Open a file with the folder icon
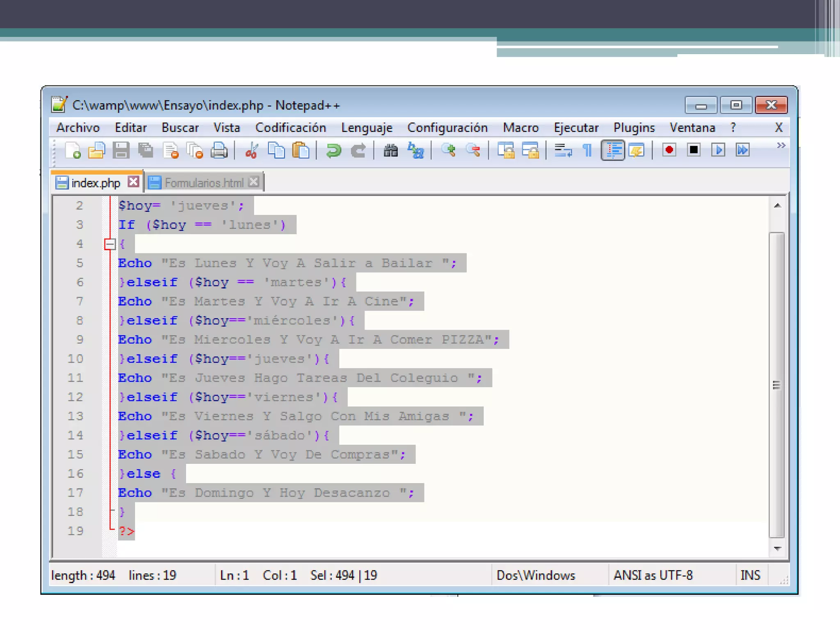 (97, 151)
